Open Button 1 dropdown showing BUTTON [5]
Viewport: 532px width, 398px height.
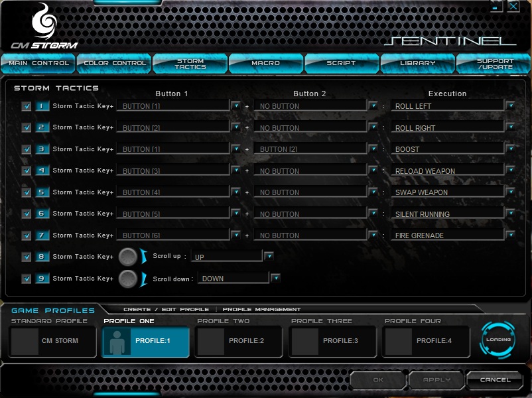pos(235,214)
